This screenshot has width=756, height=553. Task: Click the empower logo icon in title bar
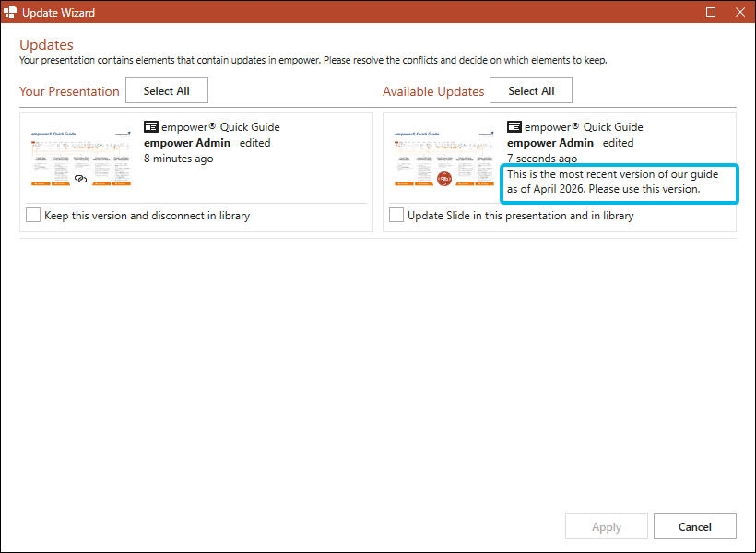(10, 12)
